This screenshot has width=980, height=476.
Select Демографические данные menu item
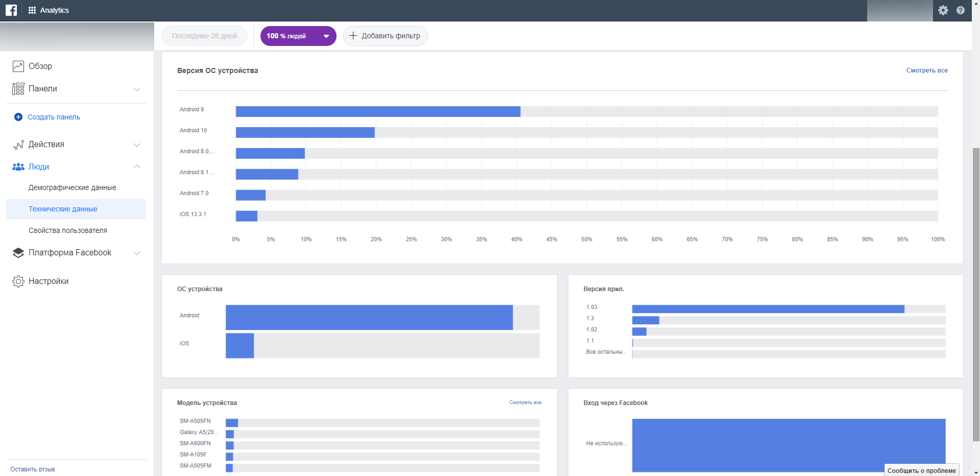(x=72, y=187)
